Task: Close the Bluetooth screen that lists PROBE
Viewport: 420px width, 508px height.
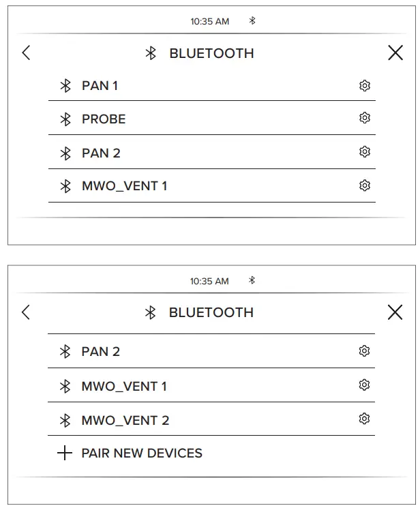Action: (395, 53)
